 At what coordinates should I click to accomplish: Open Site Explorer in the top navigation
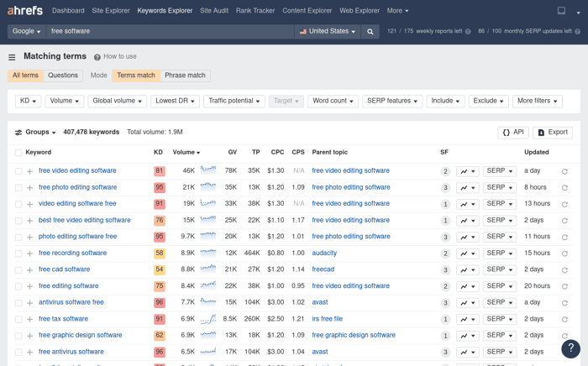[x=111, y=11]
